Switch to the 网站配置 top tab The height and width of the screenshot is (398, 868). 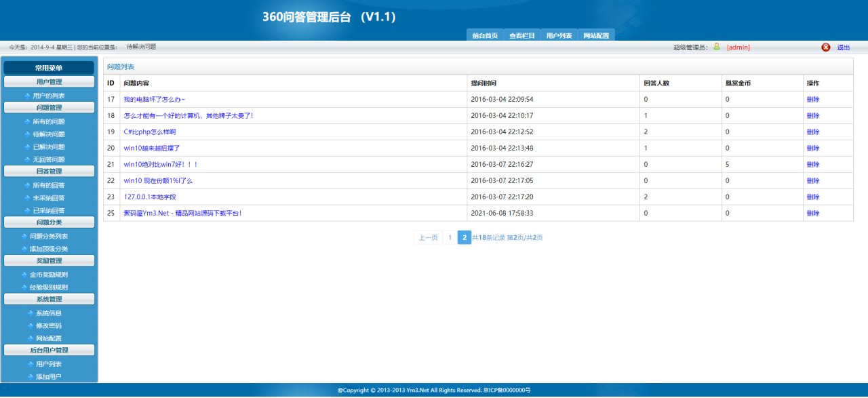click(x=596, y=36)
